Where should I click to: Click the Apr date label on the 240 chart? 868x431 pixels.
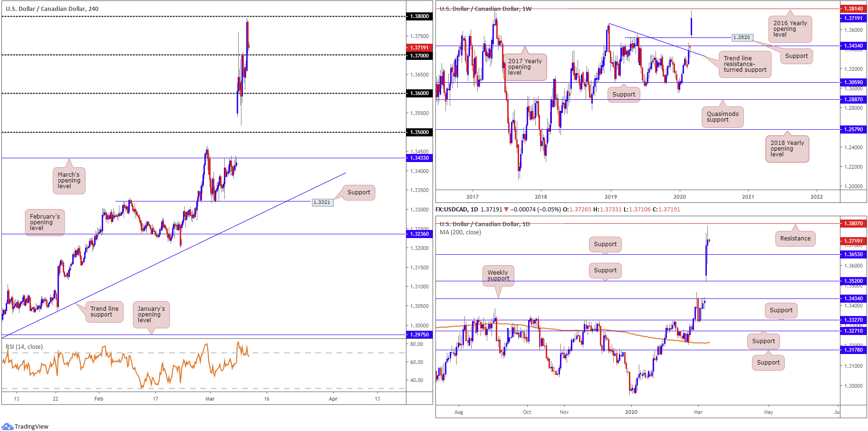tap(333, 399)
